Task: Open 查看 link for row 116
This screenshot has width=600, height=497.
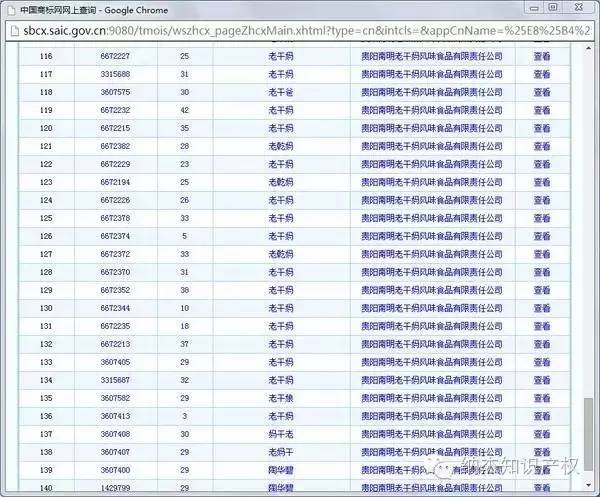Action: tap(541, 56)
